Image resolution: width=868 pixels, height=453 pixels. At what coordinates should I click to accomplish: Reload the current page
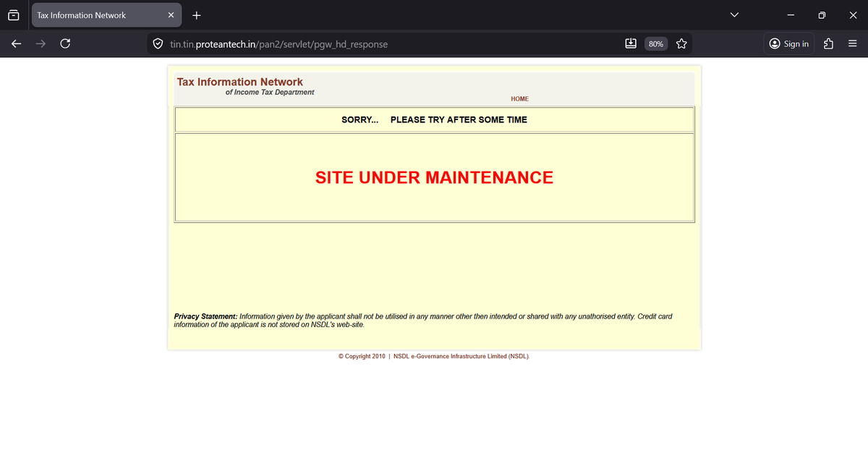click(65, 44)
